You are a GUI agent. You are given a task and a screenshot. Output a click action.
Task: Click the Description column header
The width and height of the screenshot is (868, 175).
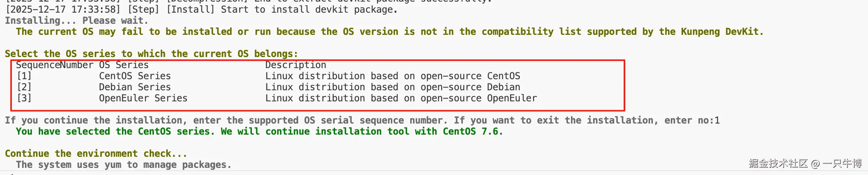coord(295,65)
